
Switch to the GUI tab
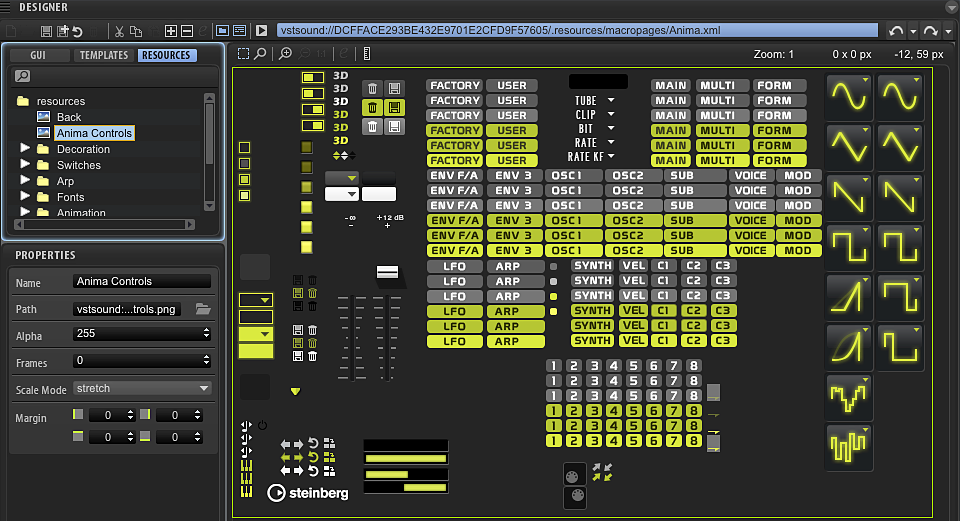(x=38, y=55)
